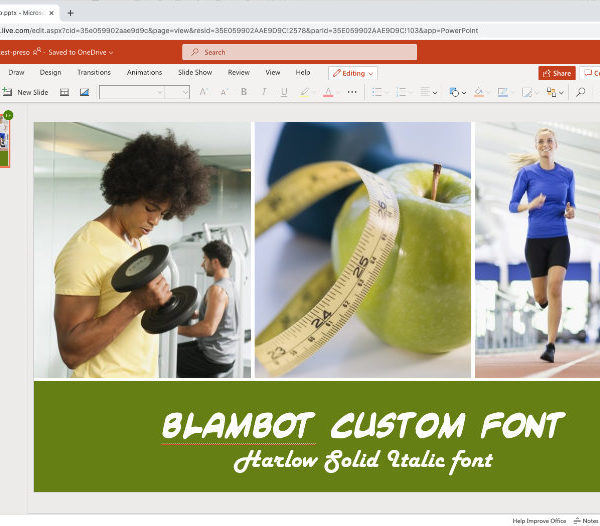Open the Help tab
Viewport: 600px width, 526px height.
(303, 72)
